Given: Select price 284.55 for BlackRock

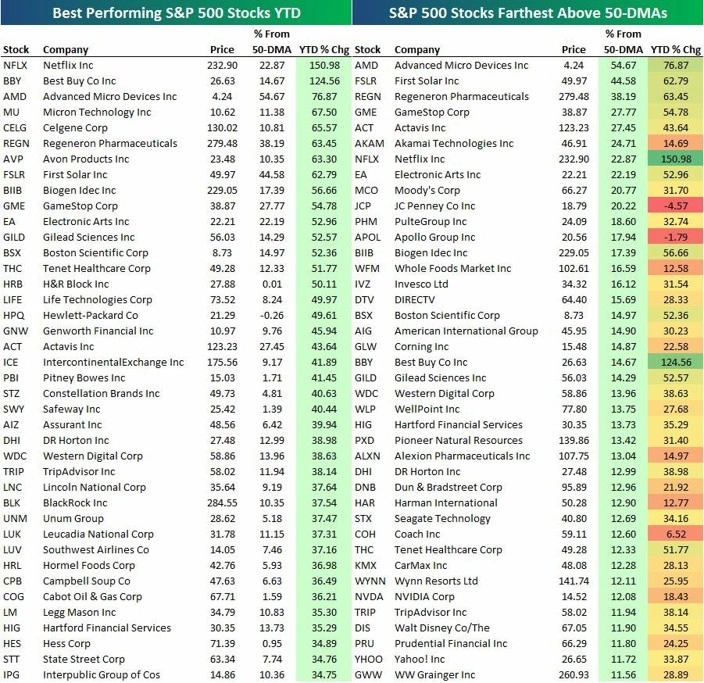Looking at the screenshot, I should 222,502.
